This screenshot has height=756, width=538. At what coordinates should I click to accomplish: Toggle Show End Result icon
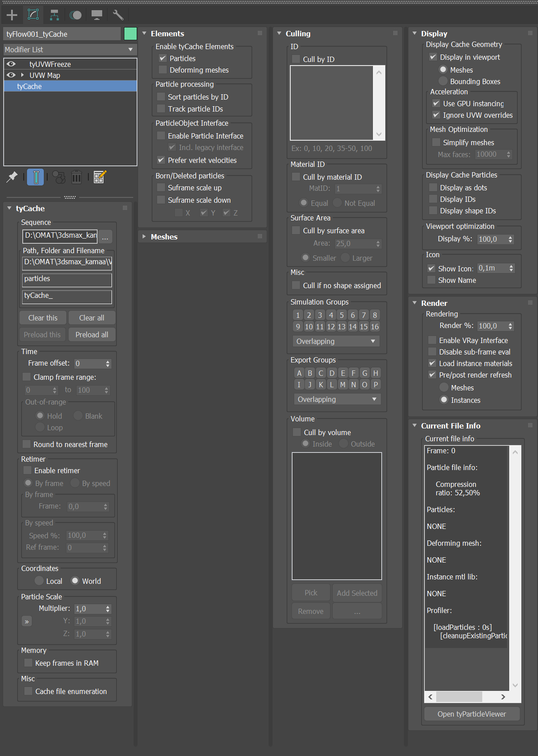pos(35,177)
